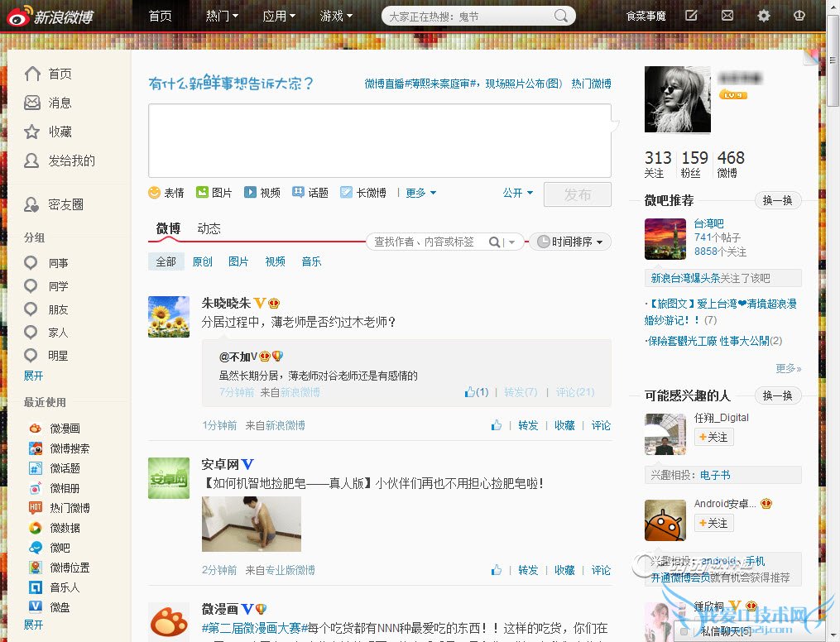Like 朱晓晓朱's post with thumbs-up

[x=497, y=425]
